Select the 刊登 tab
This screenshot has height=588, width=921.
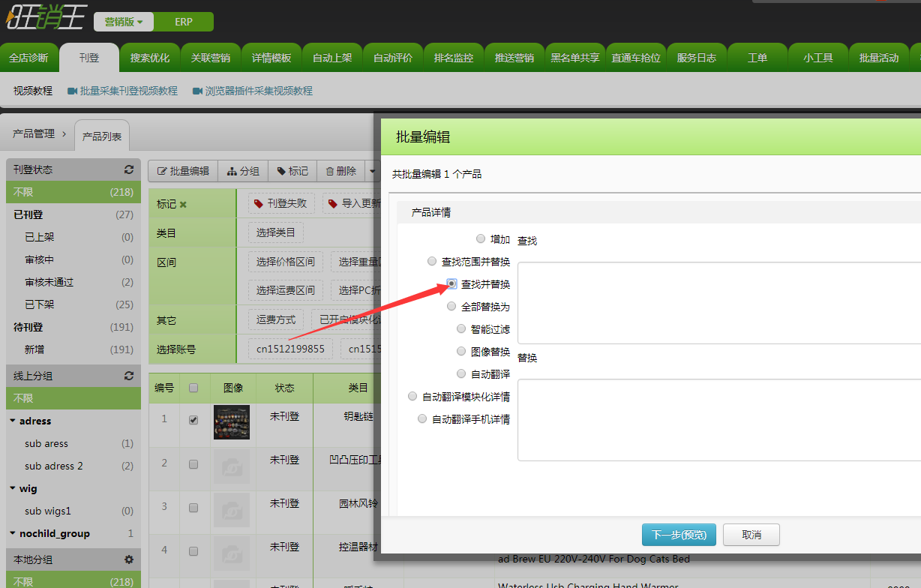coord(89,58)
